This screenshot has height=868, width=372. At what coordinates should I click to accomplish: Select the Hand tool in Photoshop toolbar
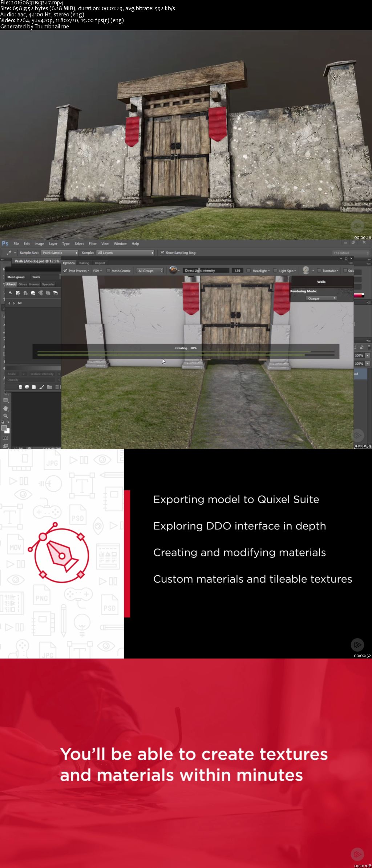pos(5,408)
